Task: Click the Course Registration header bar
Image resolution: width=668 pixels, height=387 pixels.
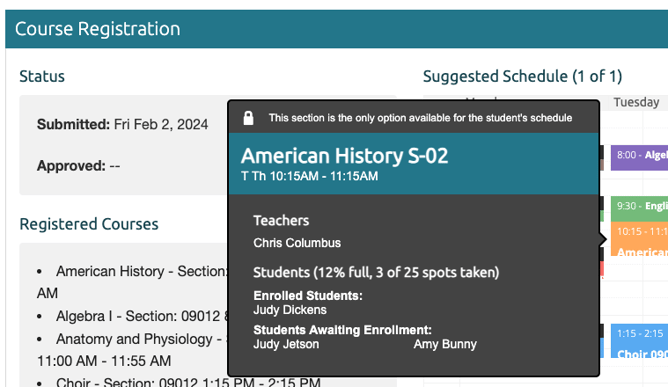Action: (x=337, y=29)
